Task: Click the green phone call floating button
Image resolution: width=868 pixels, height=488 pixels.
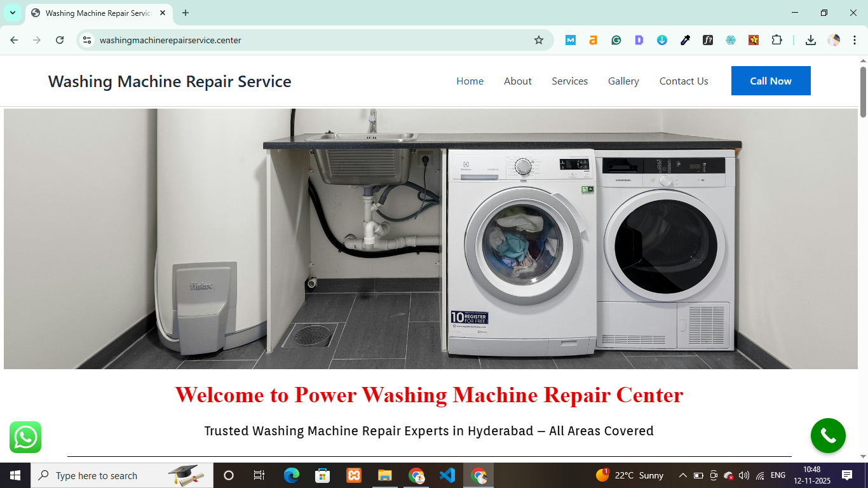Action: (x=828, y=436)
